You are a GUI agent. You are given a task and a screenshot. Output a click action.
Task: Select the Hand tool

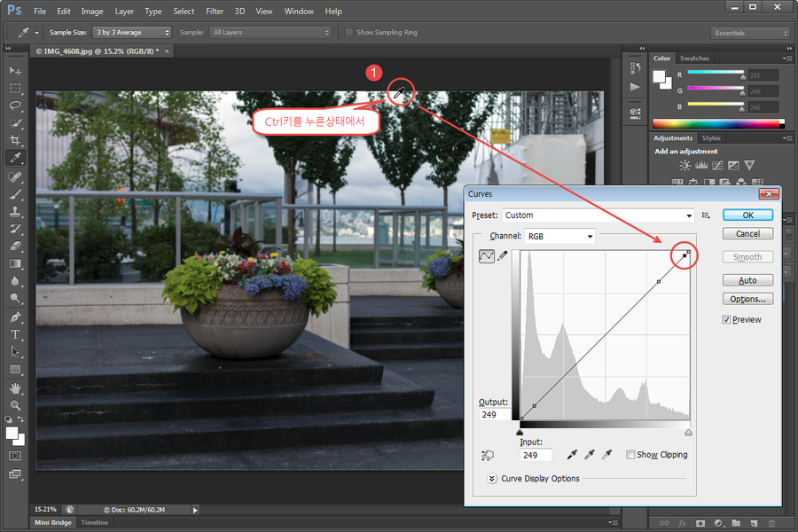click(x=15, y=388)
